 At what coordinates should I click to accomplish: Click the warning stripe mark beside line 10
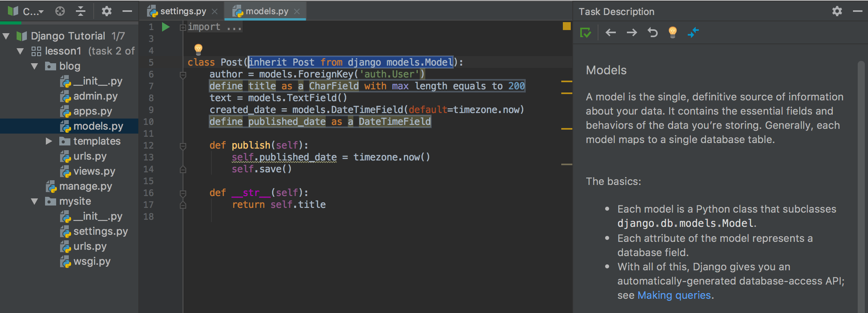(x=567, y=129)
